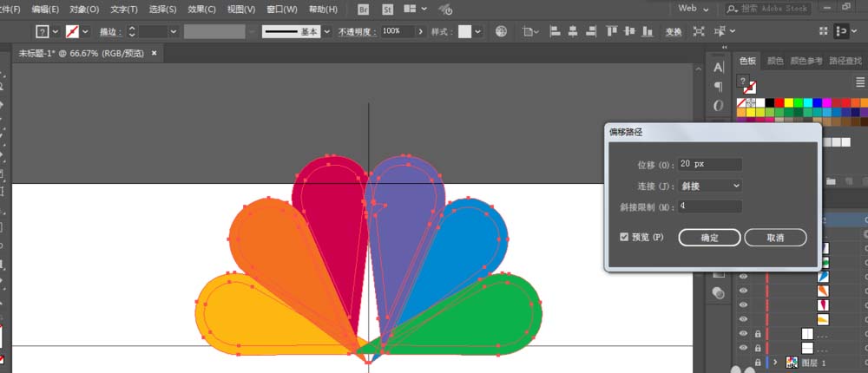The width and height of the screenshot is (868, 373).
Task: Click vertical align bottom icon
Action: (647, 31)
